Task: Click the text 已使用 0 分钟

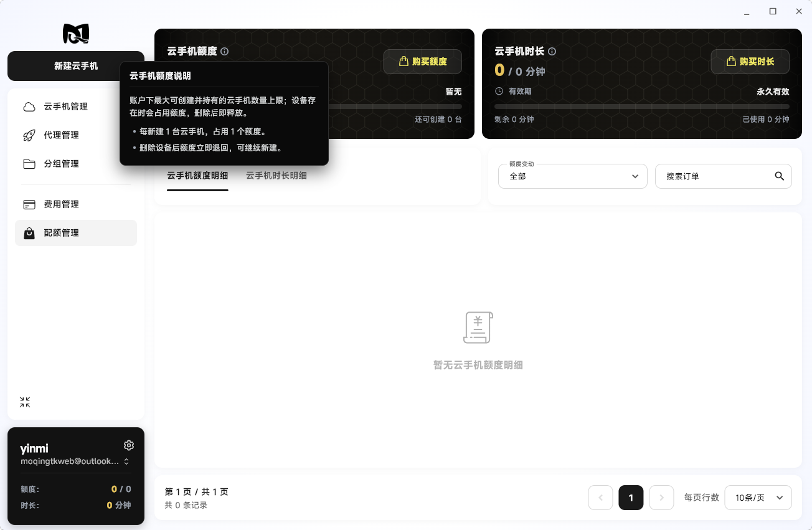Action: pos(766,119)
